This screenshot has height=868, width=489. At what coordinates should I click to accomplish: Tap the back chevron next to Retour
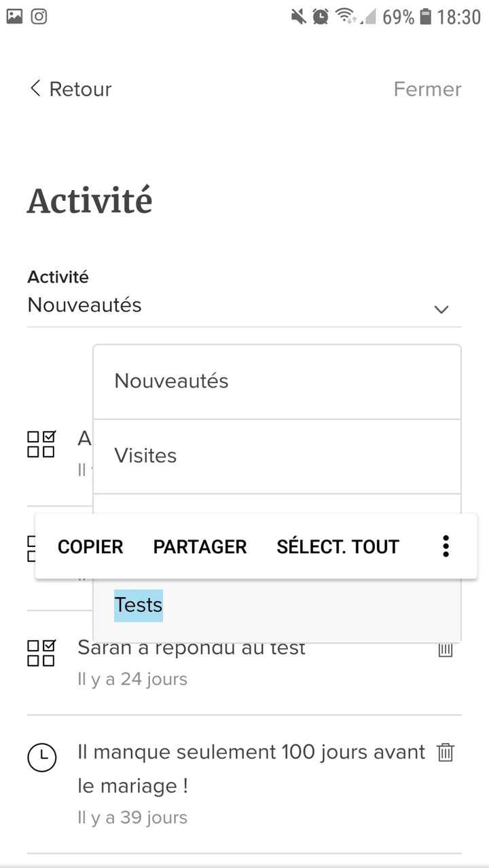click(x=34, y=88)
